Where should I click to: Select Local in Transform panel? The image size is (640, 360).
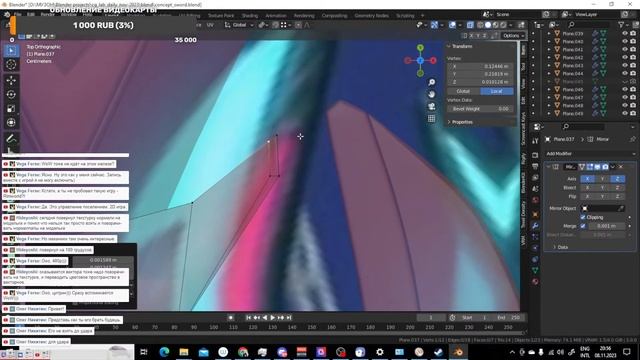497,91
